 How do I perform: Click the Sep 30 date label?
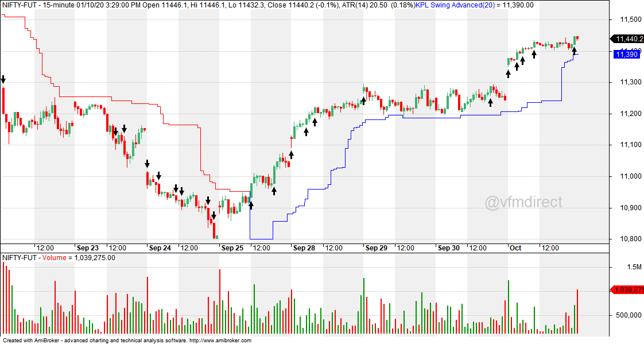point(448,248)
